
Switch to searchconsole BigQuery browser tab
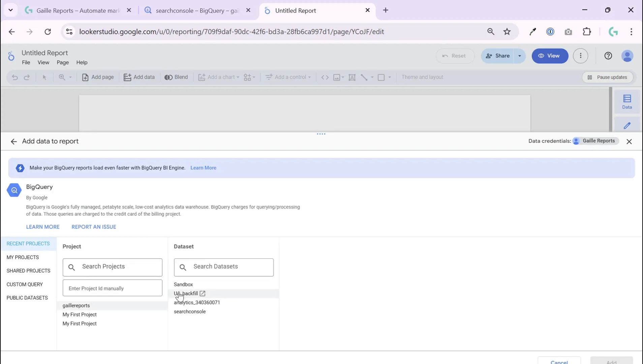click(x=197, y=10)
